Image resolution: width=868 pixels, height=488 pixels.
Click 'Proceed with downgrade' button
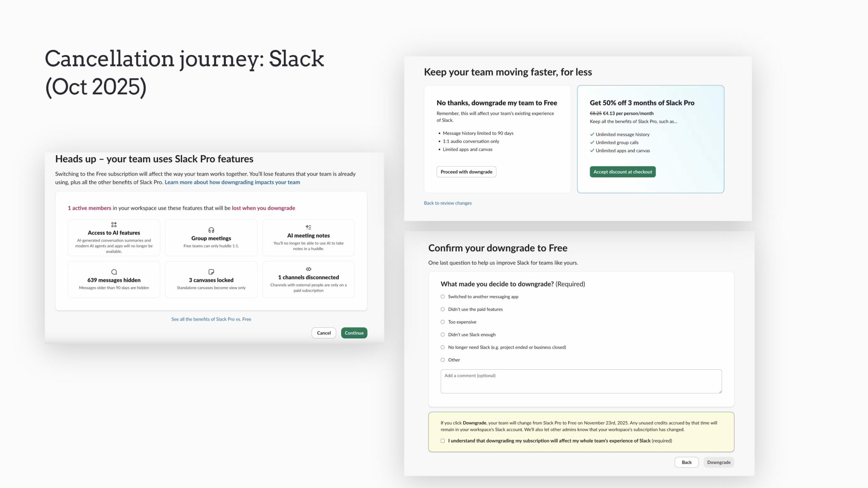coord(466,172)
